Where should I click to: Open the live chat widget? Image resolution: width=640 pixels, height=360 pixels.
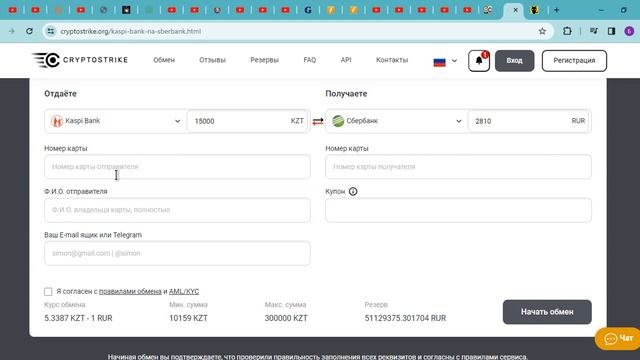pyautogui.click(x=618, y=338)
